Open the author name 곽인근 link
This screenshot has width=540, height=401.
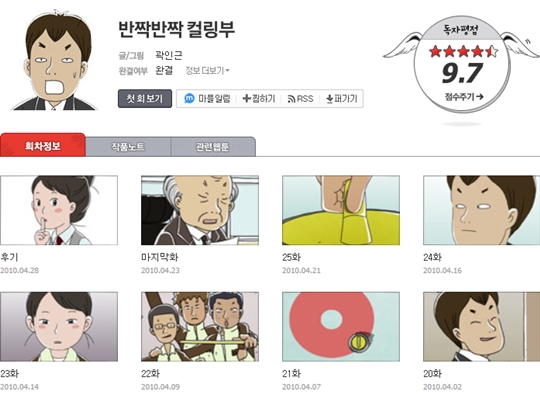168,55
